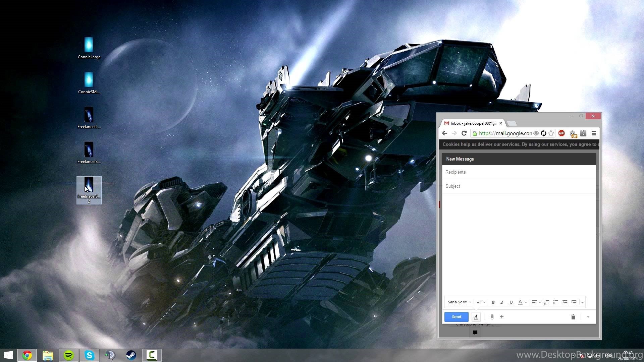This screenshot has width=644, height=362.
Task: Click the circular sync arrows icon in address bar
Action: (543, 133)
